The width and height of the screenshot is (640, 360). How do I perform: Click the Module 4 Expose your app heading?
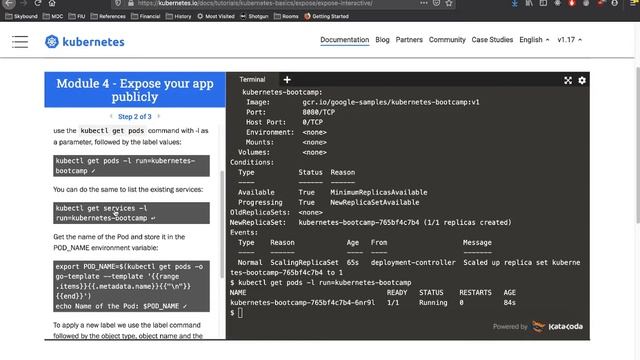[x=135, y=90]
